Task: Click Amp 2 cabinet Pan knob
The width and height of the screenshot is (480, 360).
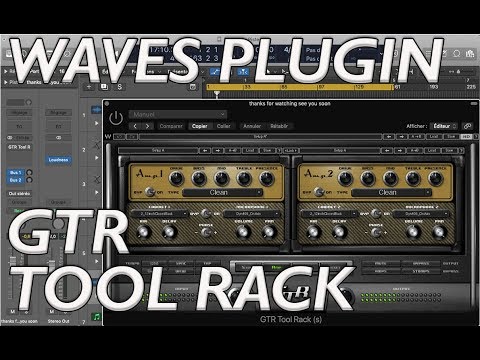Action: point(439,232)
